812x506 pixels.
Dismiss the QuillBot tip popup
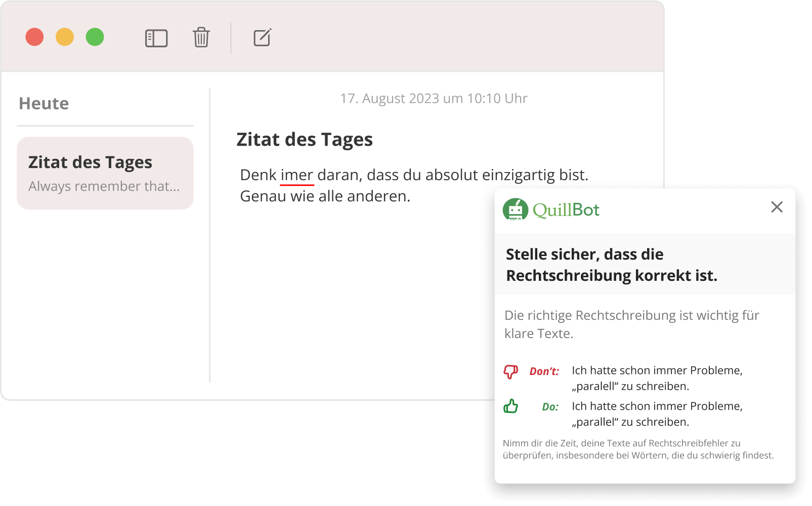[776, 207]
